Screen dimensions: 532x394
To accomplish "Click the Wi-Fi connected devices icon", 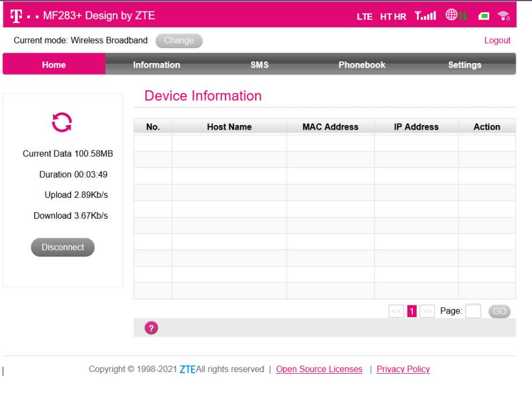I will (504, 14).
